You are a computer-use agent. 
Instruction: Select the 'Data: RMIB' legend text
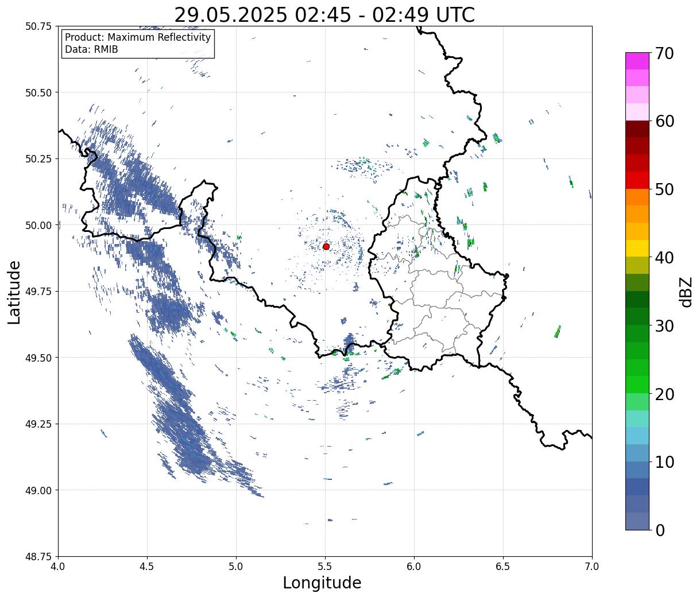tap(91, 50)
